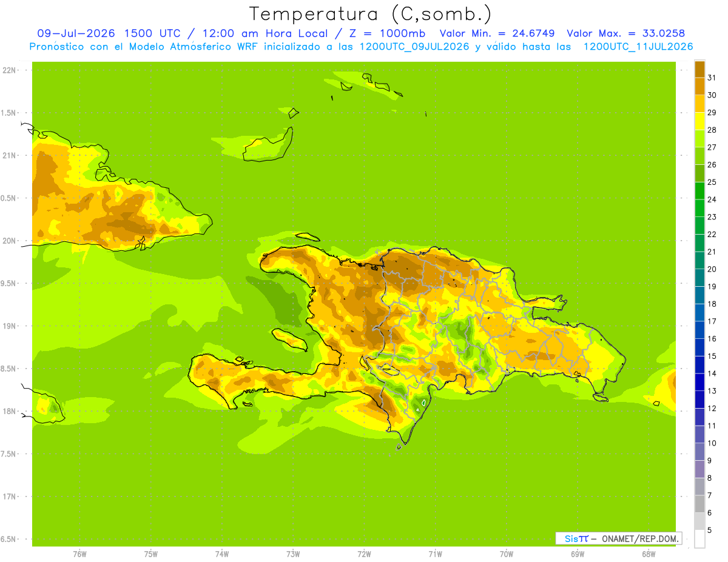728x562 pixels.
Task: Click the "12:00 am Hora Local" text
Action: pyautogui.click(x=262, y=33)
